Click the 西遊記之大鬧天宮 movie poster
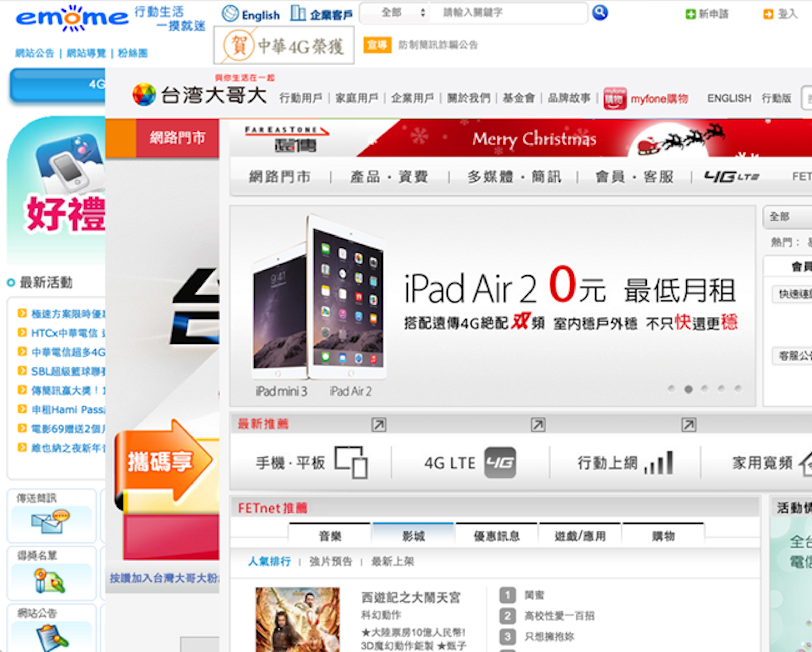 297,620
